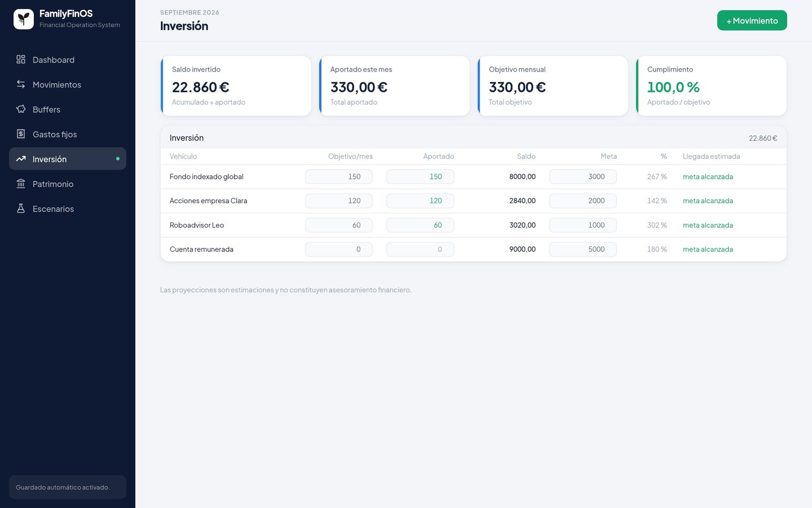Click saldo 8000,00 in the table
Screen dimensions: 812x508
(522, 177)
